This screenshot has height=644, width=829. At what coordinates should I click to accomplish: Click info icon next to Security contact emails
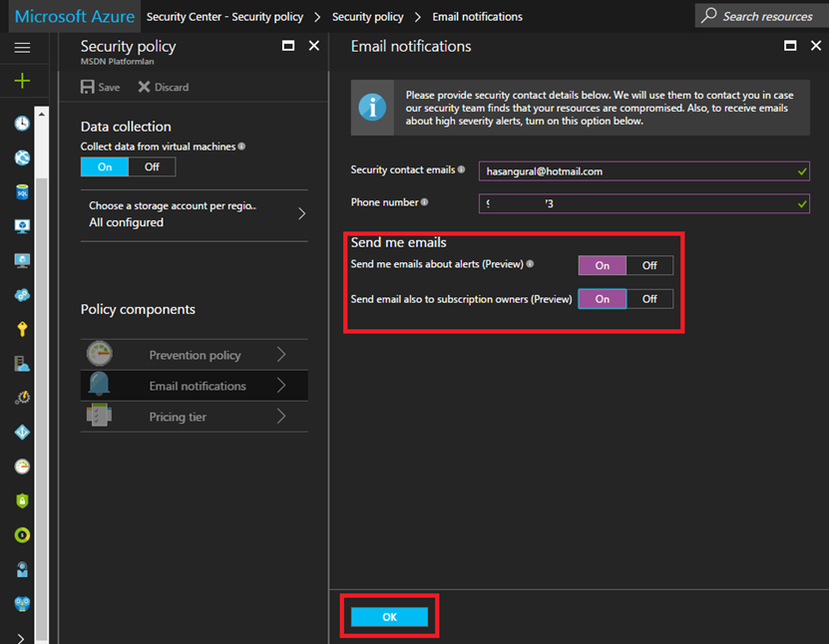[462, 169]
